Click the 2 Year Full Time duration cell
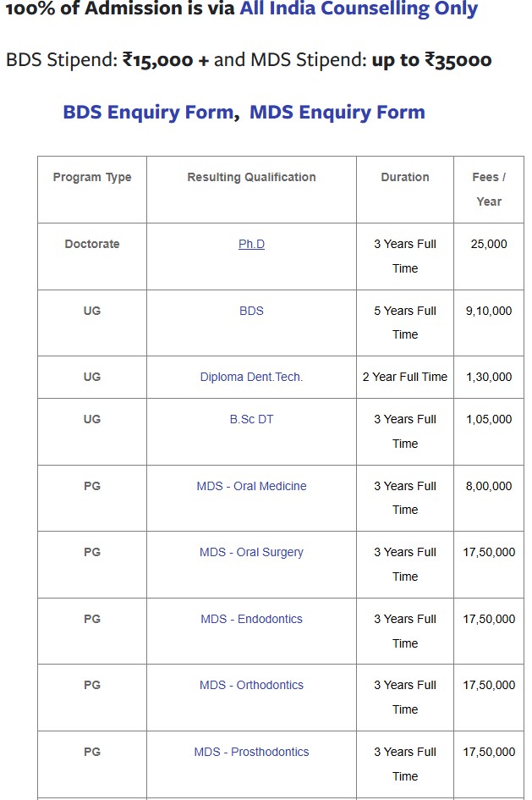The width and height of the screenshot is (532, 800). 405,377
